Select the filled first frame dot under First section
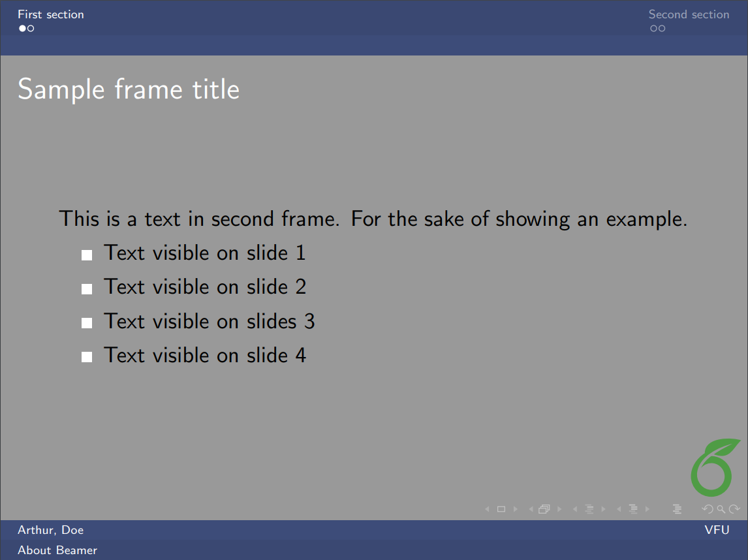Screen dimensions: 748x560 [x=22, y=29]
